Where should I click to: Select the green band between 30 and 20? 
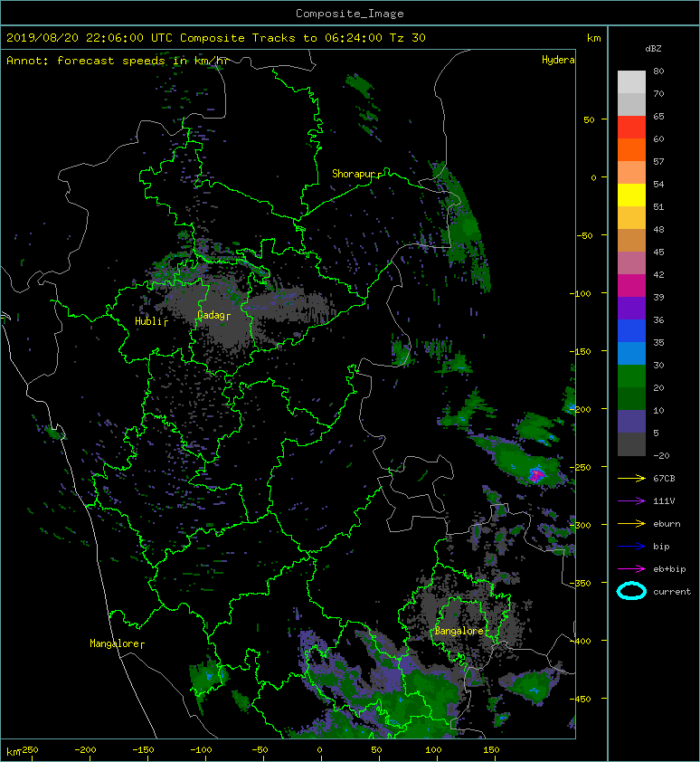631,376
